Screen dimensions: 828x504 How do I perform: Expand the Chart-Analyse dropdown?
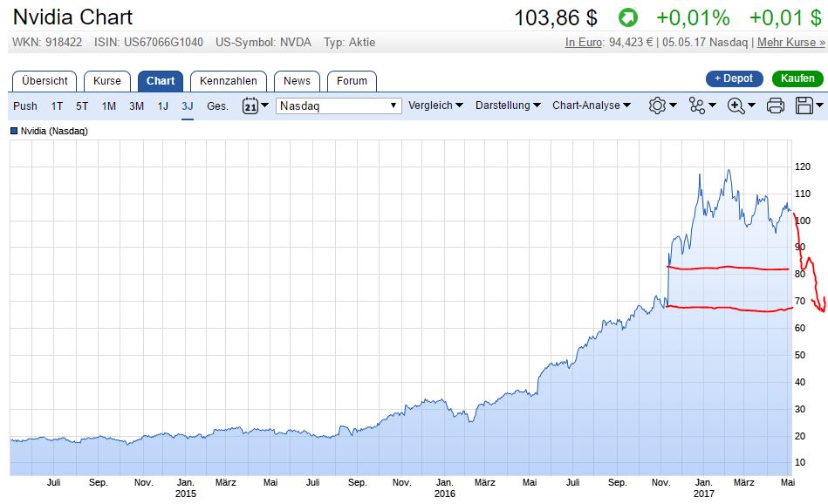[x=591, y=106]
